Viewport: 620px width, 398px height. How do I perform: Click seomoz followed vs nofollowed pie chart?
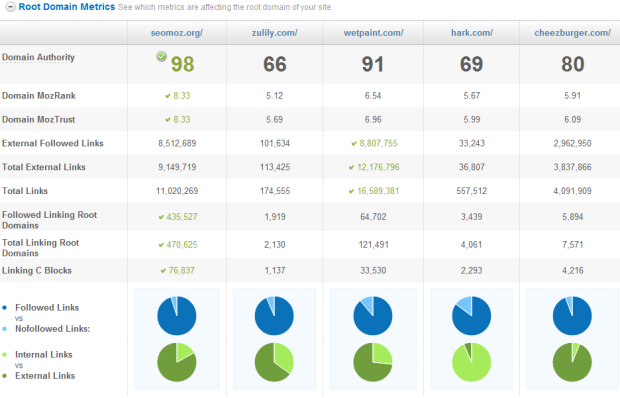177,316
